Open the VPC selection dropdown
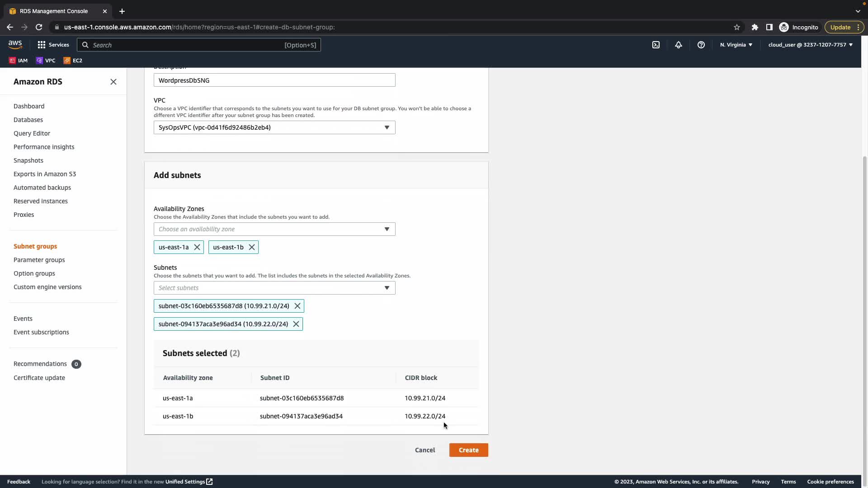Screen dimensions: 868x488 (x=274, y=127)
